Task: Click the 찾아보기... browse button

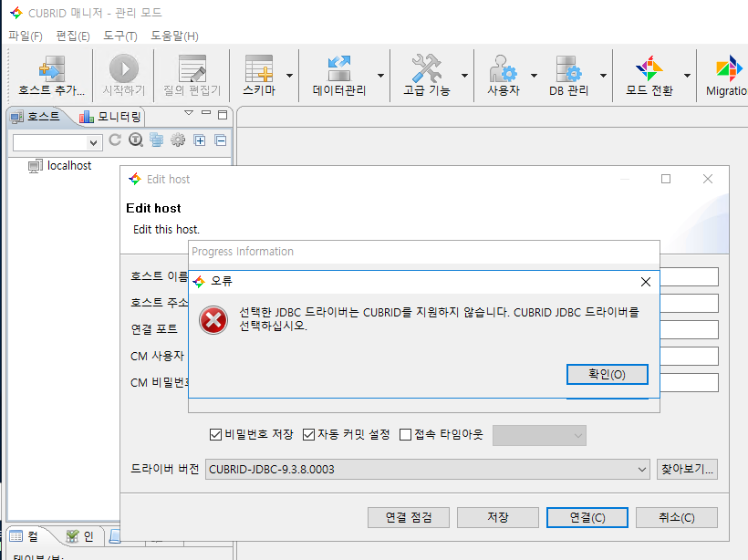Action: coord(687,470)
